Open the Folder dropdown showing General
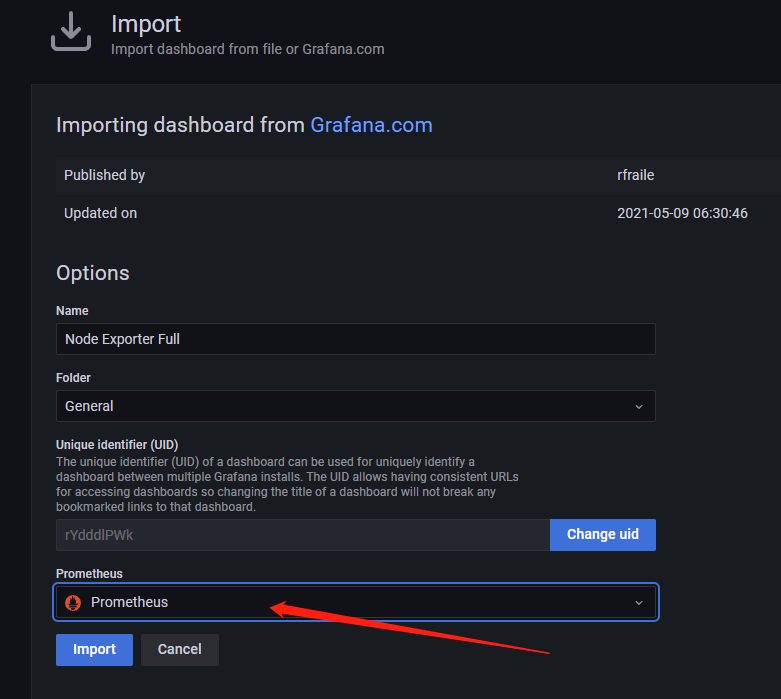The width and height of the screenshot is (781, 699). (356, 406)
